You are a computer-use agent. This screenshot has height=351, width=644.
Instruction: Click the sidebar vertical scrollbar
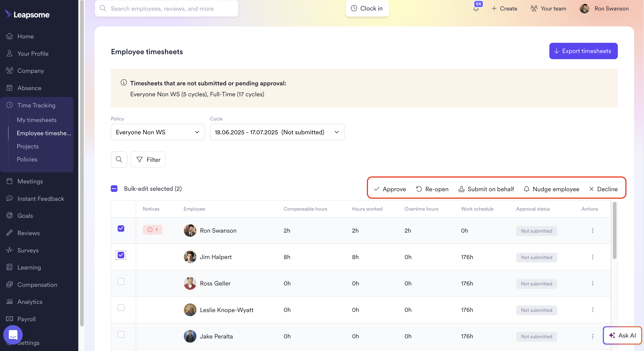click(x=82, y=163)
